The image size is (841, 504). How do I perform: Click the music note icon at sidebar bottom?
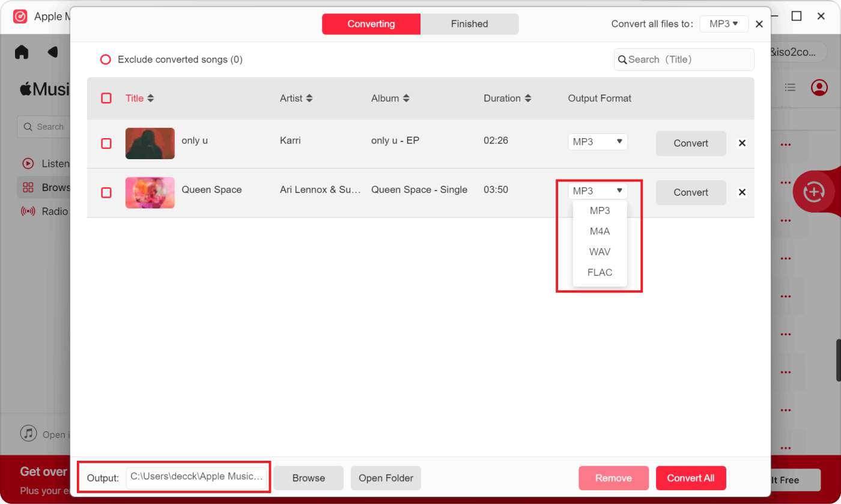[x=28, y=433]
